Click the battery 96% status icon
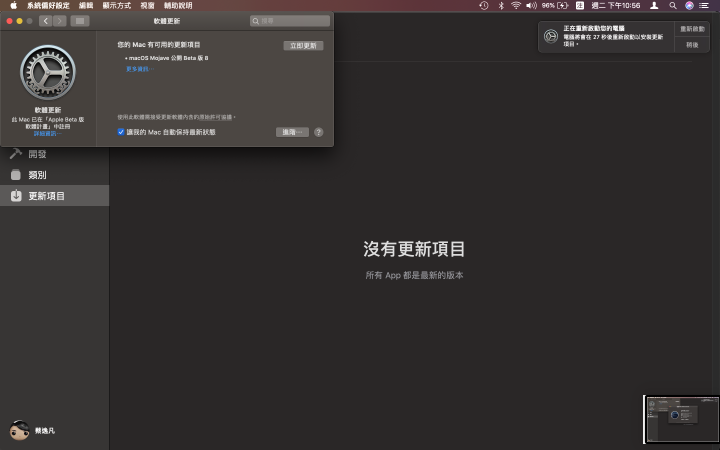The height and width of the screenshot is (450, 720). tap(555, 6)
